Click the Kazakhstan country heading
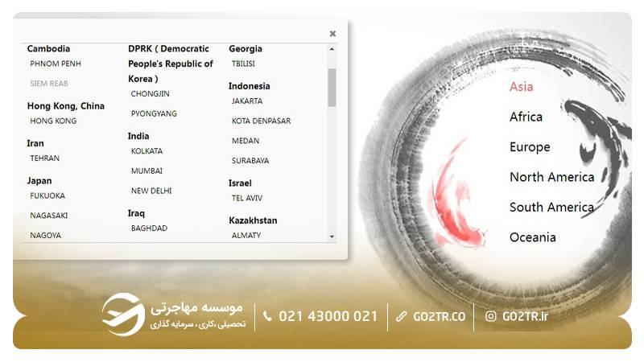This screenshot has width=644, height=362. 253,220
